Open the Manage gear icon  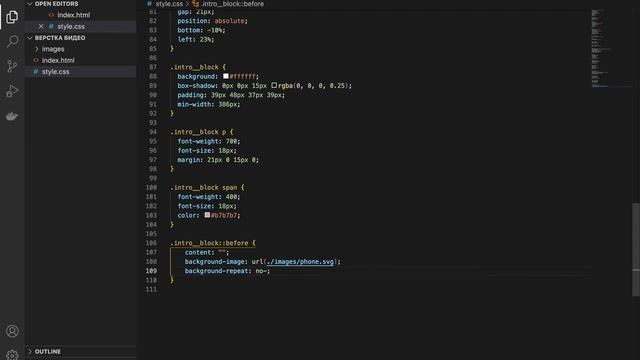[x=12, y=355]
